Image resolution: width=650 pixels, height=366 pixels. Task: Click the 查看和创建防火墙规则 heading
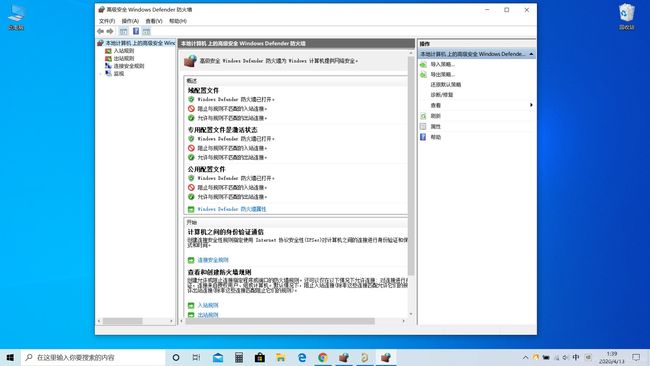pyautogui.click(x=219, y=272)
